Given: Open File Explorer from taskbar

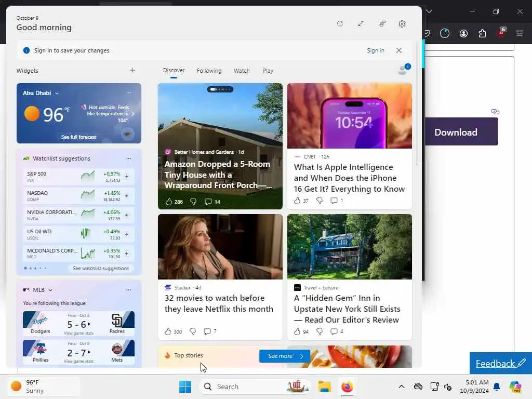Looking at the screenshot, I should pyautogui.click(x=324, y=387).
